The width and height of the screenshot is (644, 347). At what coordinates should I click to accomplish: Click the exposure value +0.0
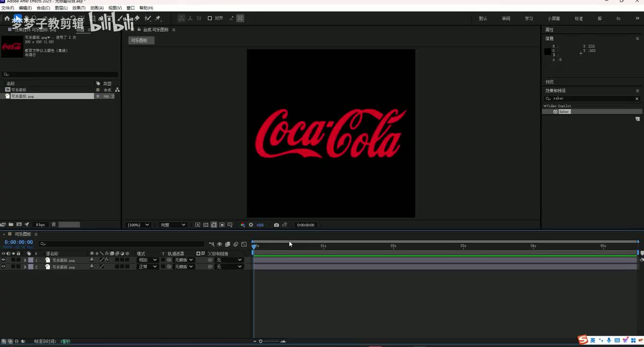click(260, 225)
